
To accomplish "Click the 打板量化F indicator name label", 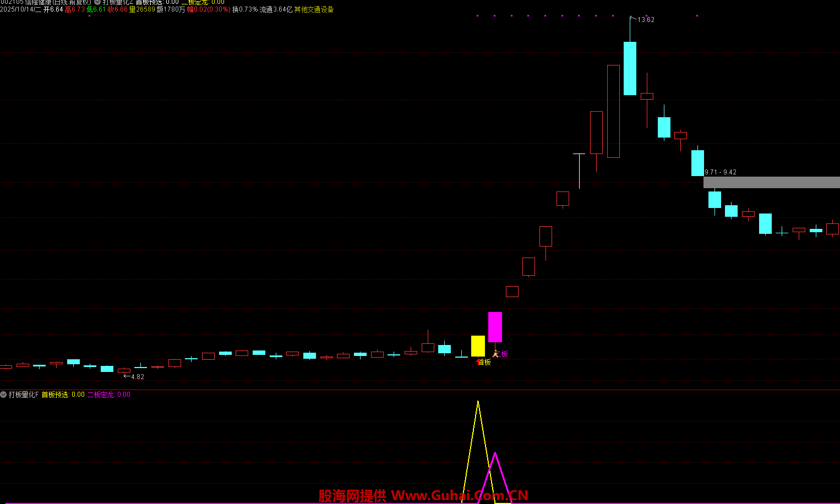I will pos(24,395).
